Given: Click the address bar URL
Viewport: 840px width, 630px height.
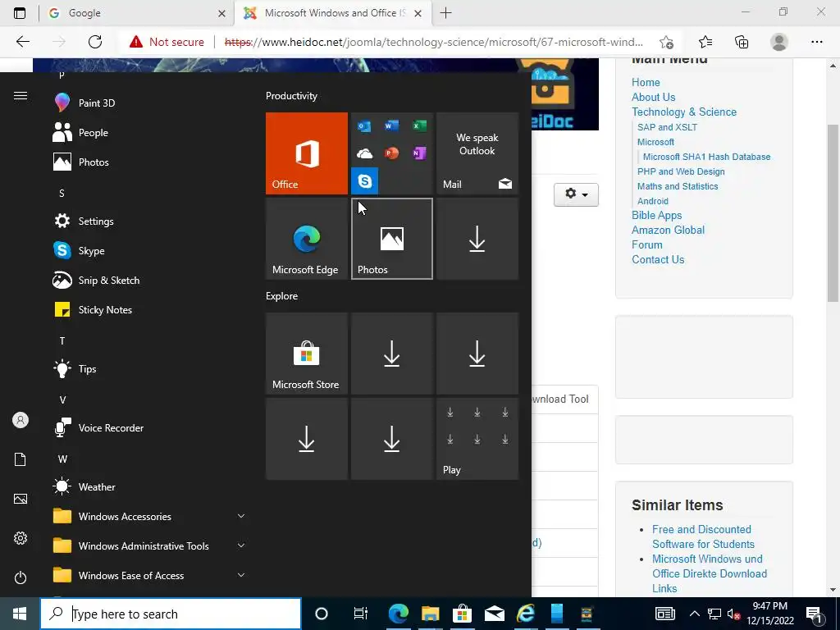Looking at the screenshot, I should tap(433, 42).
